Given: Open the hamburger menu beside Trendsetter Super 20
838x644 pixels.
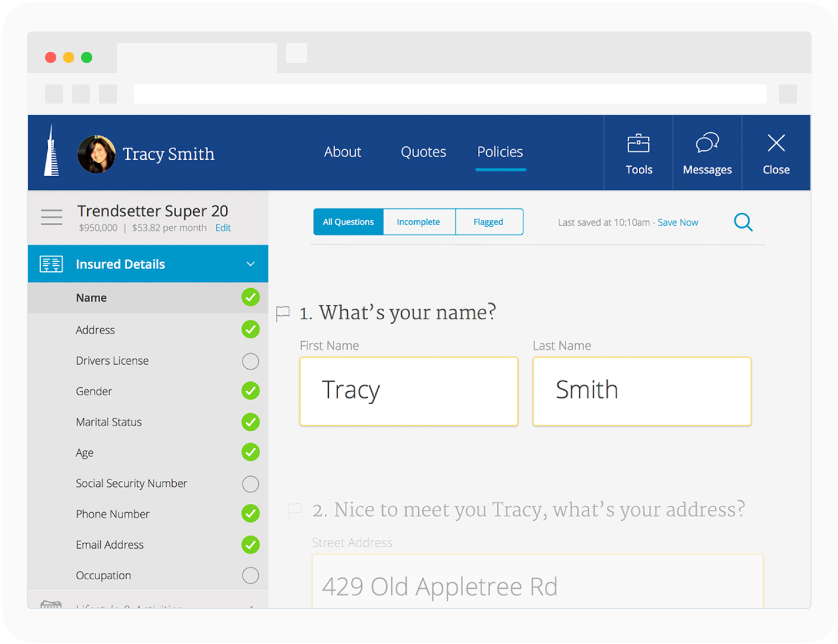Looking at the screenshot, I should tap(52, 217).
